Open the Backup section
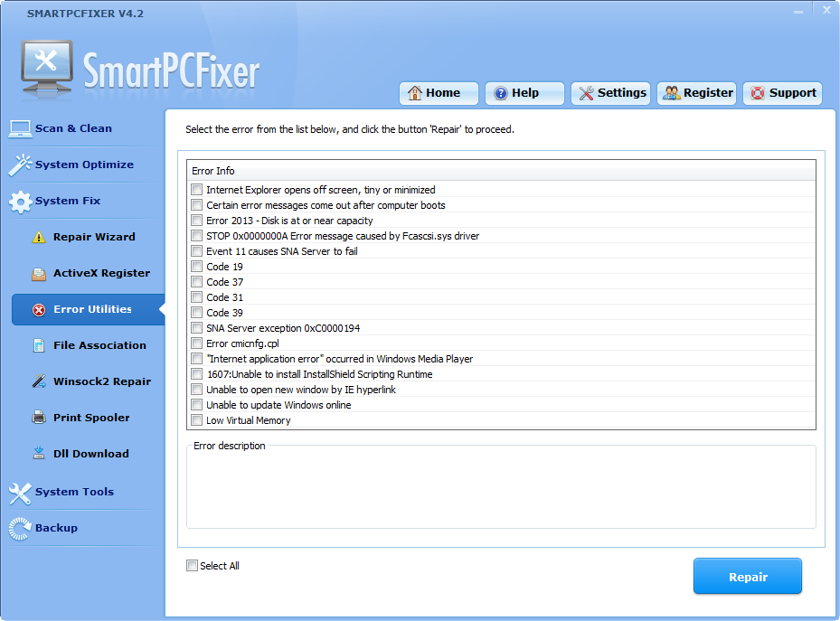This screenshot has height=621, width=840. click(56, 528)
